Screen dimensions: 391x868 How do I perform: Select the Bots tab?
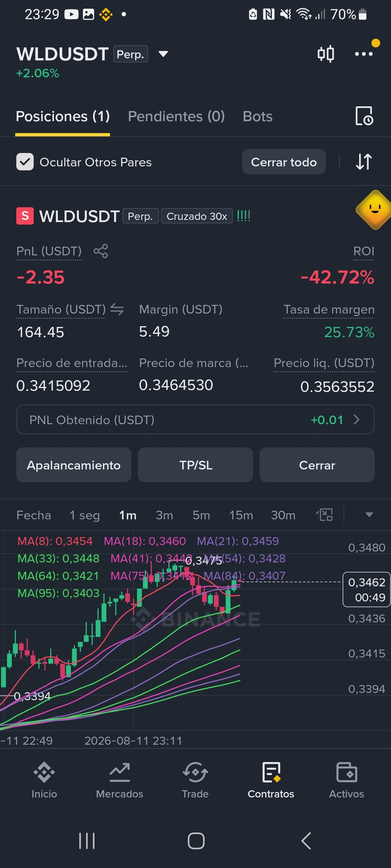[257, 116]
